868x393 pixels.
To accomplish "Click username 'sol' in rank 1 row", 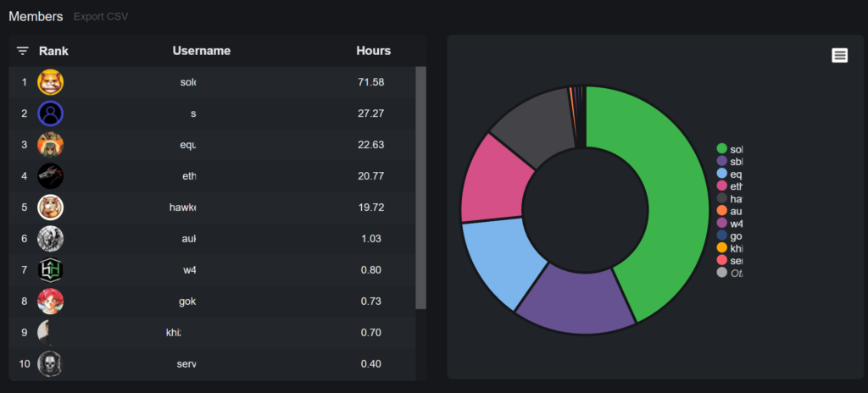I will click(188, 82).
